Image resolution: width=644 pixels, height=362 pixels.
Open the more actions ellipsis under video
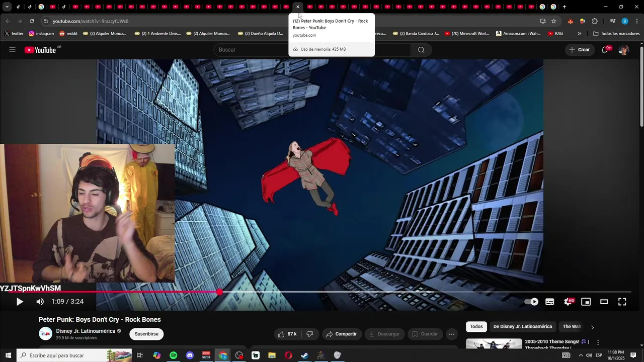click(452, 334)
